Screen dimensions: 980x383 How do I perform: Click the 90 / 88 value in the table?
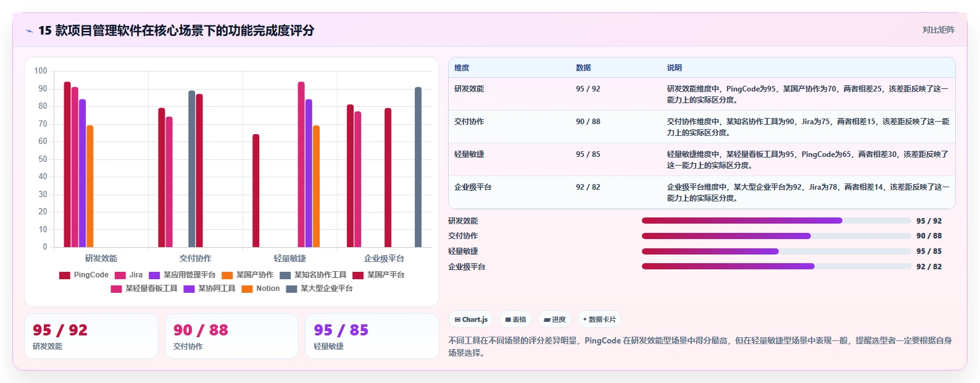pyautogui.click(x=588, y=122)
